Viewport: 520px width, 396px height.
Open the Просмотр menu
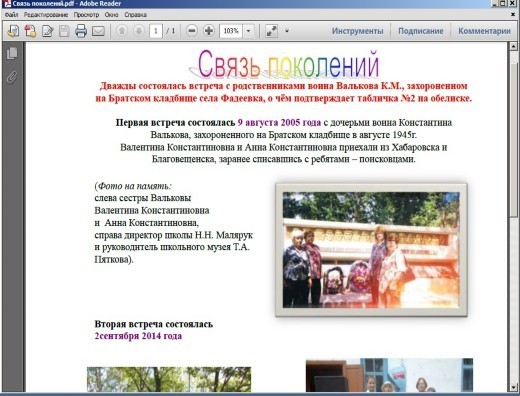pos(86,15)
